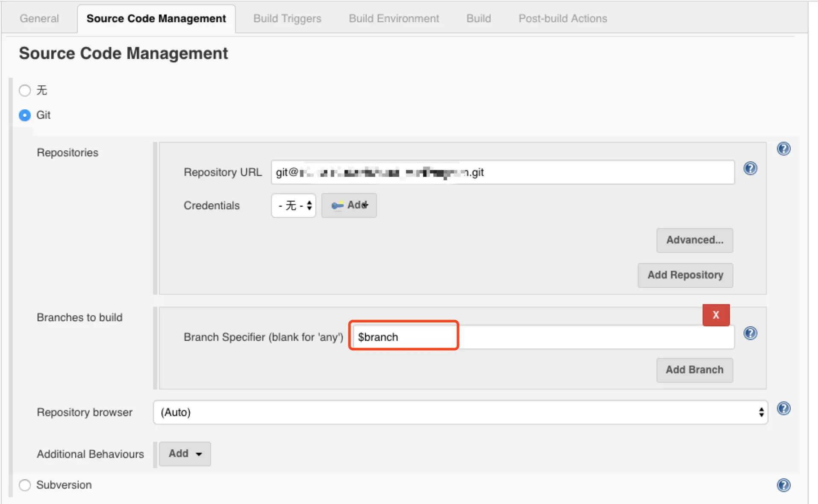The image size is (818, 504).
Task: Open the Credentials dropdown
Action: pyautogui.click(x=294, y=205)
